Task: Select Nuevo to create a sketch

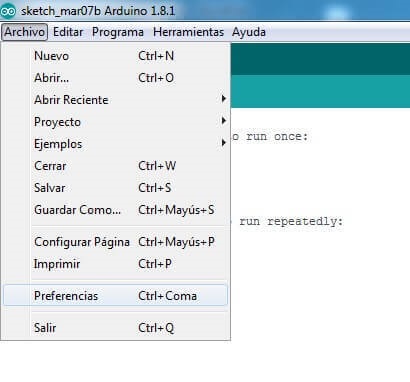Action: coord(115,56)
